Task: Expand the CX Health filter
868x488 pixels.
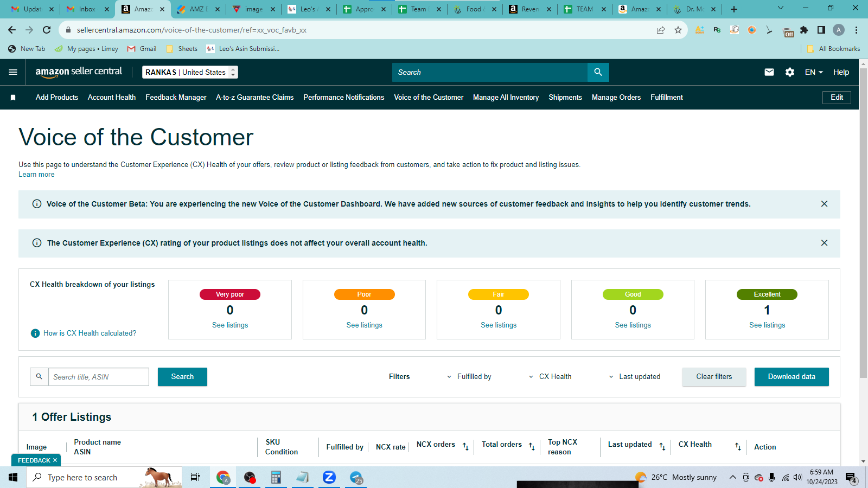Action: (x=550, y=376)
